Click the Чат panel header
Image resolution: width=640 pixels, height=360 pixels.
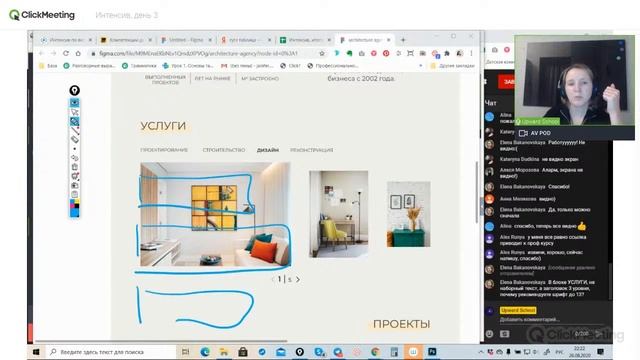(490, 103)
